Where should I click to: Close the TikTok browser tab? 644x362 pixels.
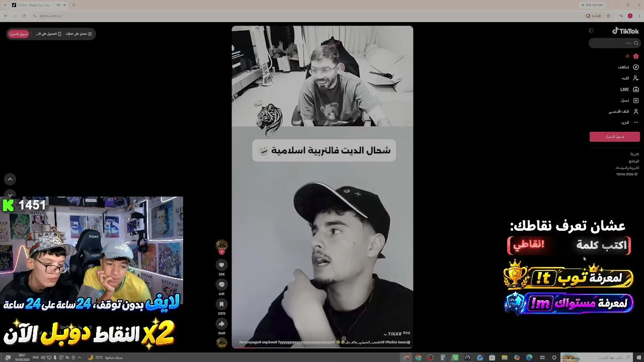[x=64, y=5]
